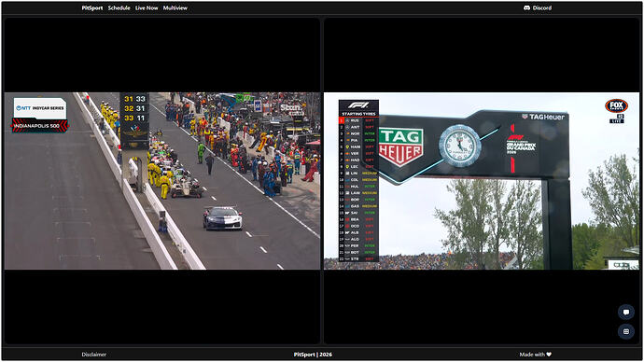Click the Starting Tyres list on the F1 stream

point(358,181)
